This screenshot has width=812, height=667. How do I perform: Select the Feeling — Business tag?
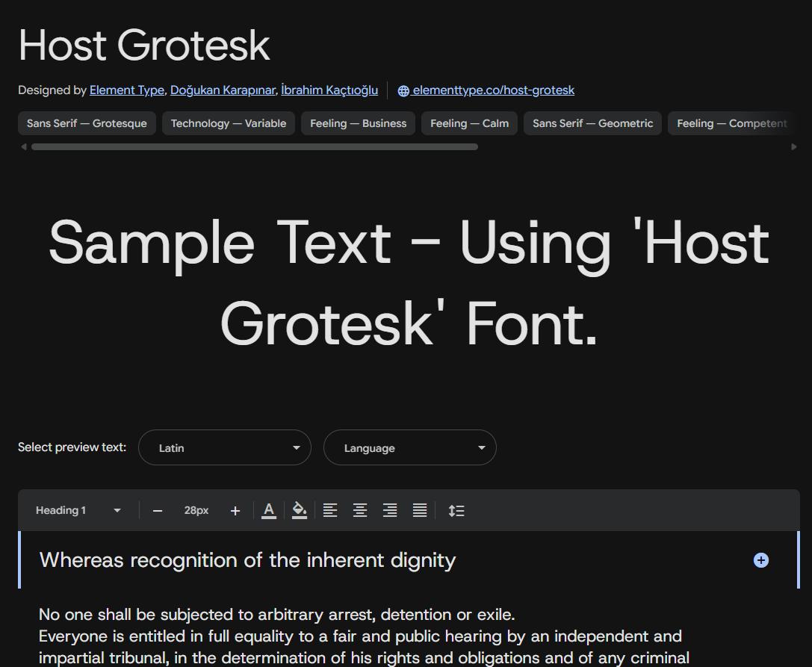pyautogui.click(x=358, y=123)
